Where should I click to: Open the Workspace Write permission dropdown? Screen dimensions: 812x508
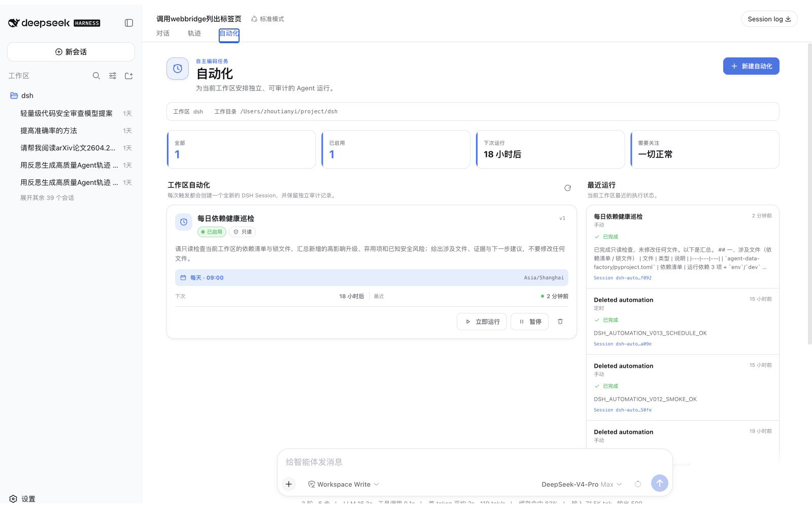[344, 484]
